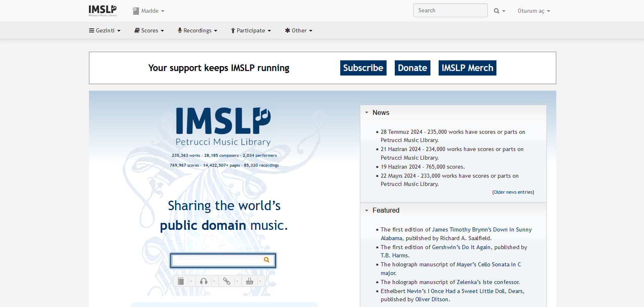Click the IMSLP logo in the header
The width and height of the screenshot is (644, 307).
(x=102, y=11)
